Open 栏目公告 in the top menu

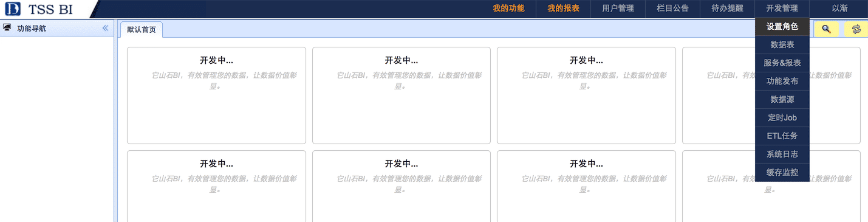tap(672, 9)
